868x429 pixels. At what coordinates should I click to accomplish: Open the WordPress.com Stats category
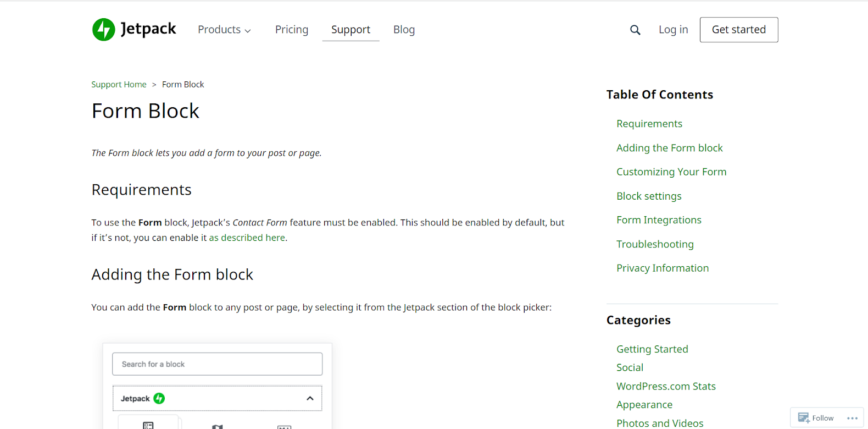pyautogui.click(x=666, y=386)
